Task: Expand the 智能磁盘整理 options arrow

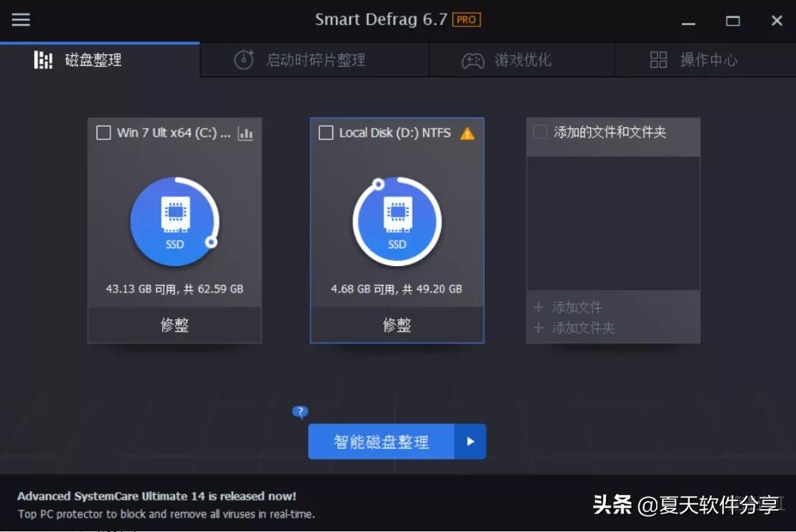Action: (x=471, y=441)
